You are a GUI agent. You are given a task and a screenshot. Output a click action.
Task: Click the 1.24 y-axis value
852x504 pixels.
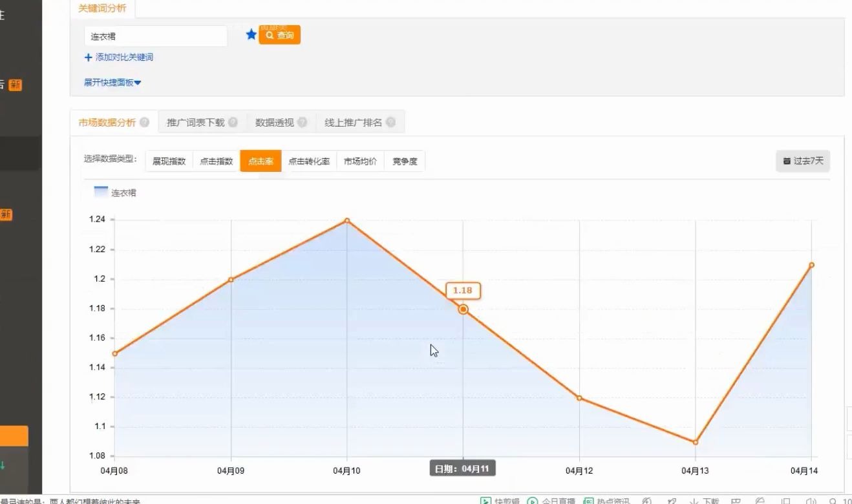pos(97,220)
